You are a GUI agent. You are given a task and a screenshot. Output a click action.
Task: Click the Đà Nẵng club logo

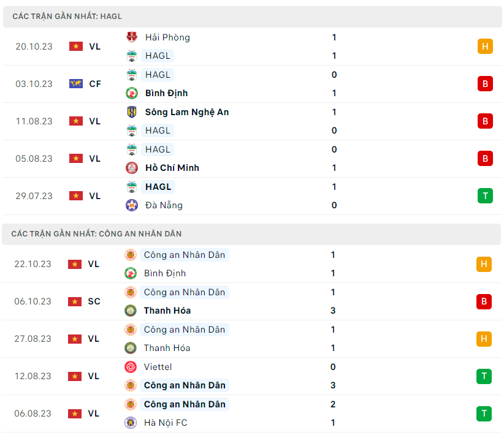[132, 205]
